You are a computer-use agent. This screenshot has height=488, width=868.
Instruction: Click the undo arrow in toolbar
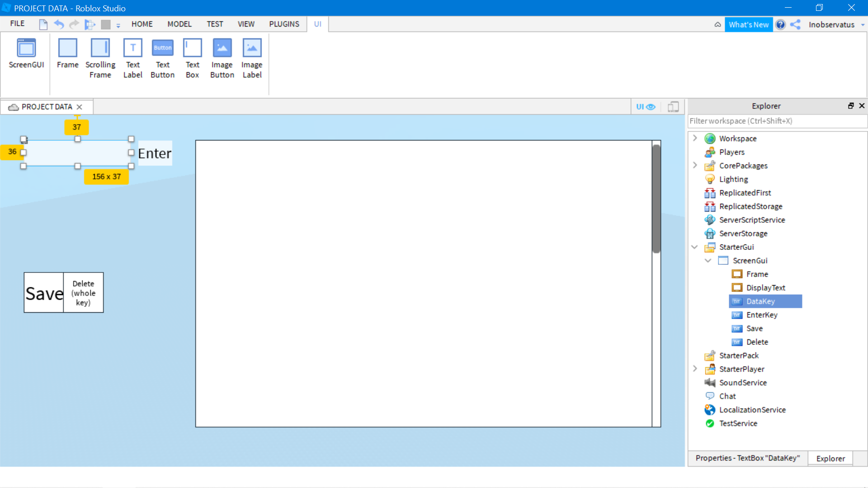pos(59,24)
